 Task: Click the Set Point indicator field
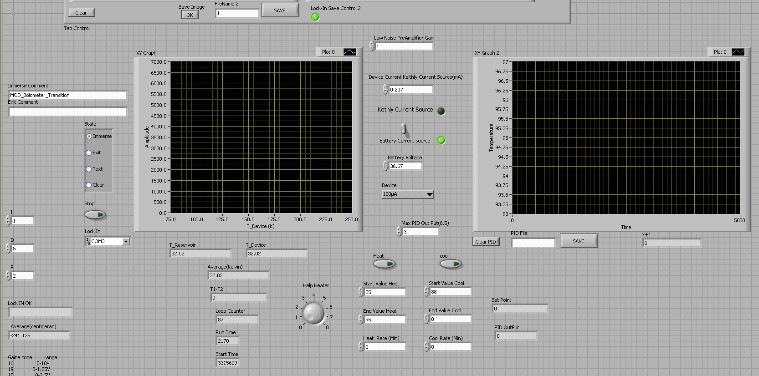(519, 308)
